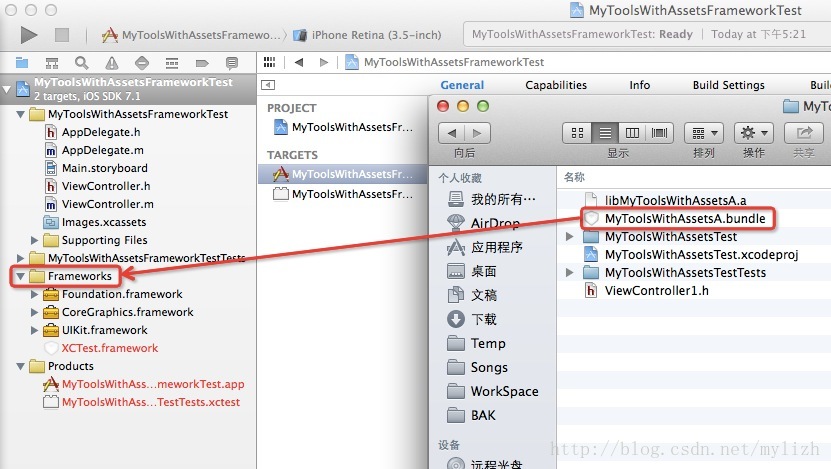Switch Finder to Cover Flow view
The image size is (831, 469).
point(659,133)
